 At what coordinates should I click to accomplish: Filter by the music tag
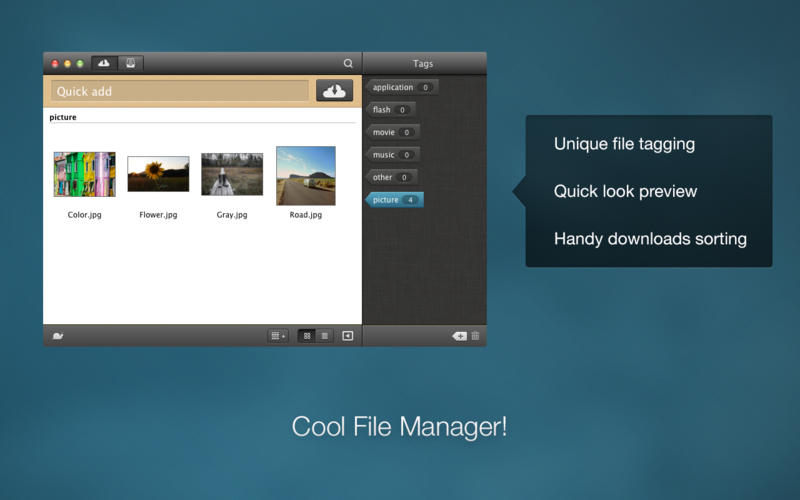392,155
